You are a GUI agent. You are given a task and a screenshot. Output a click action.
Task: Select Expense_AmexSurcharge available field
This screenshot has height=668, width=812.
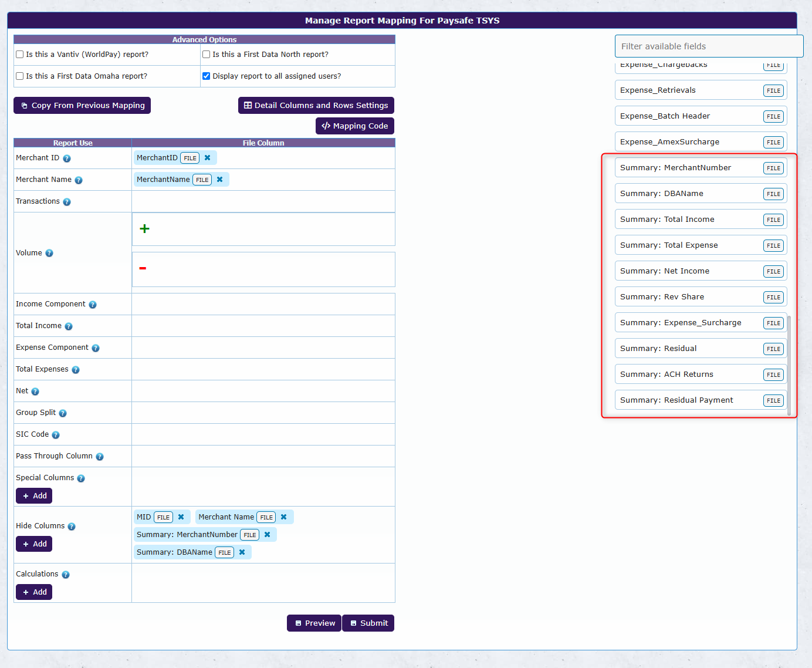tap(701, 142)
